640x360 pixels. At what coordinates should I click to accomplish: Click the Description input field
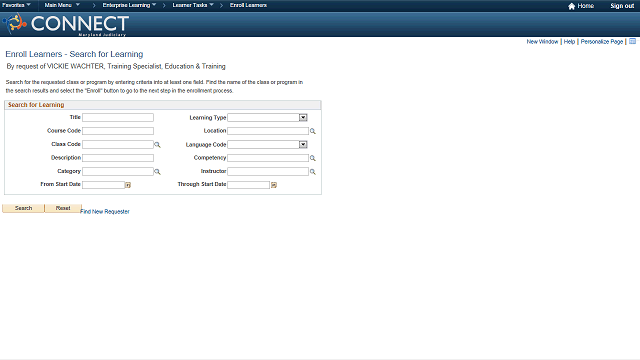click(x=118, y=158)
